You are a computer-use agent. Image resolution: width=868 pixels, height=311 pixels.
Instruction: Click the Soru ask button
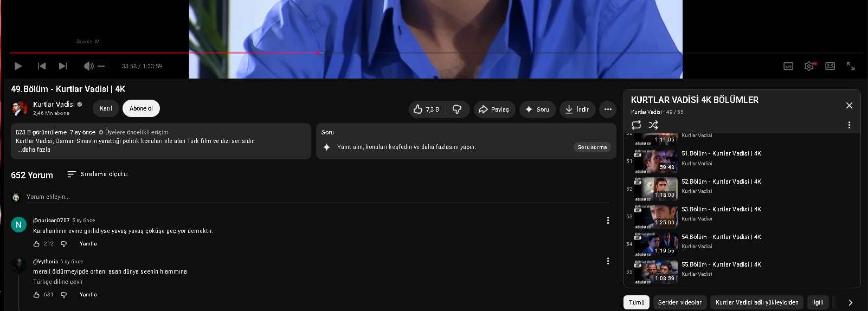click(x=537, y=109)
